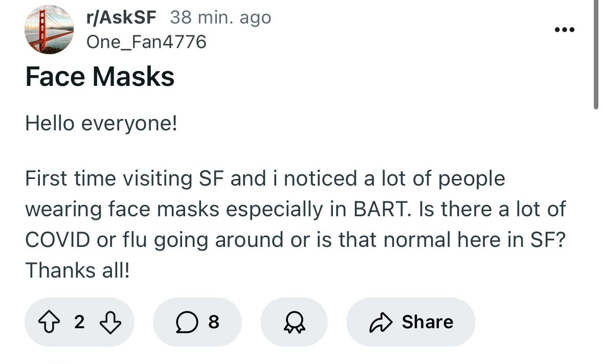Click the share arrow icon
This screenshot has width=603, height=364.
(381, 322)
